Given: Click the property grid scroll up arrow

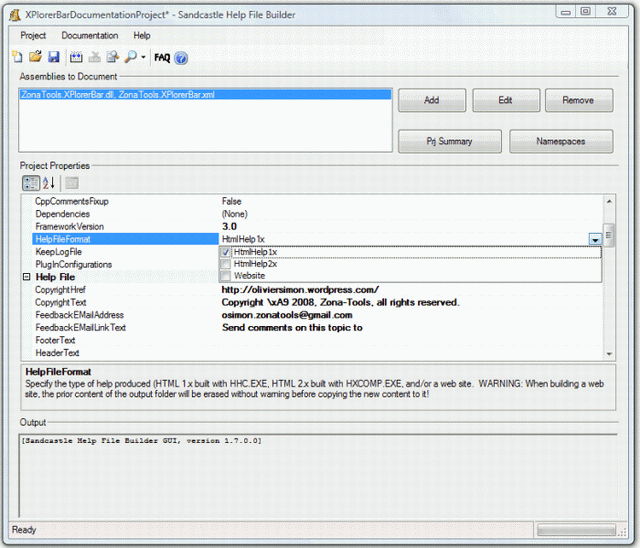Looking at the screenshot, I should [609, 201].
